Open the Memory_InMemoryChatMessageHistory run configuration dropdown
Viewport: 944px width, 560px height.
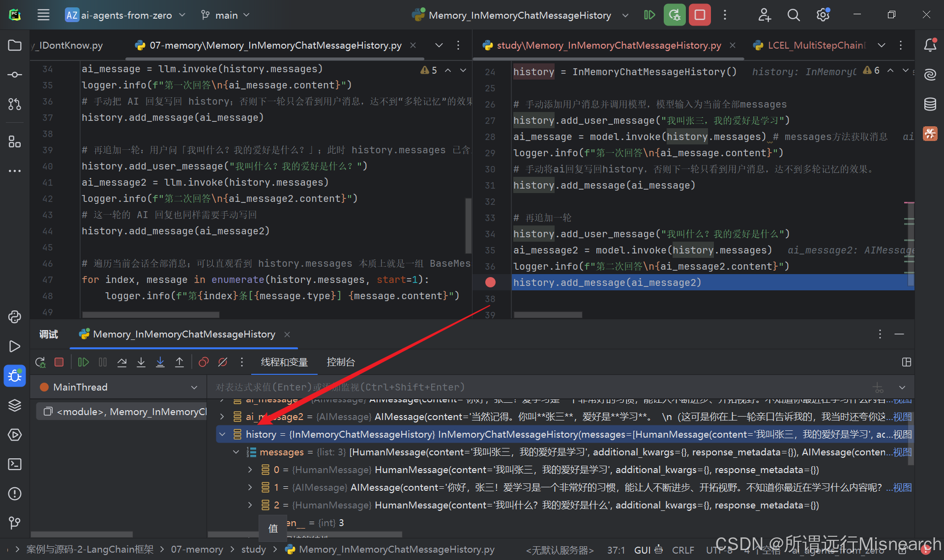[520, 15]
